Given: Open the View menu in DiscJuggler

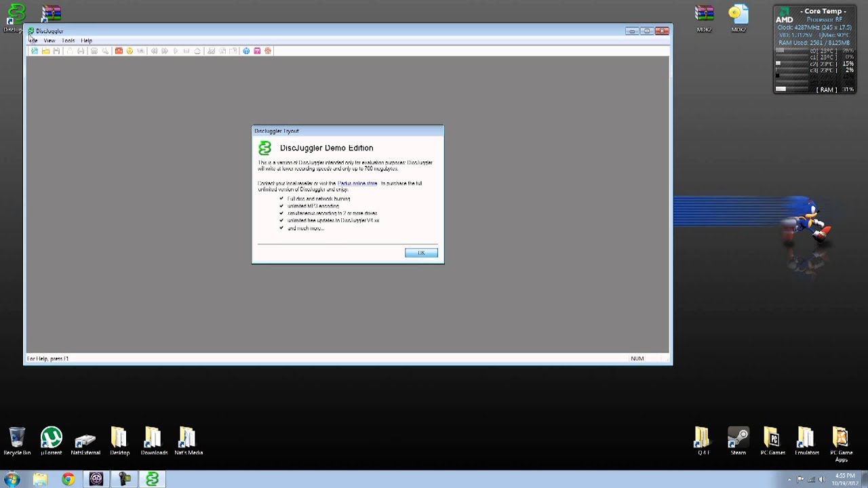Looking at the screenshot, I should tap(50, 41).
